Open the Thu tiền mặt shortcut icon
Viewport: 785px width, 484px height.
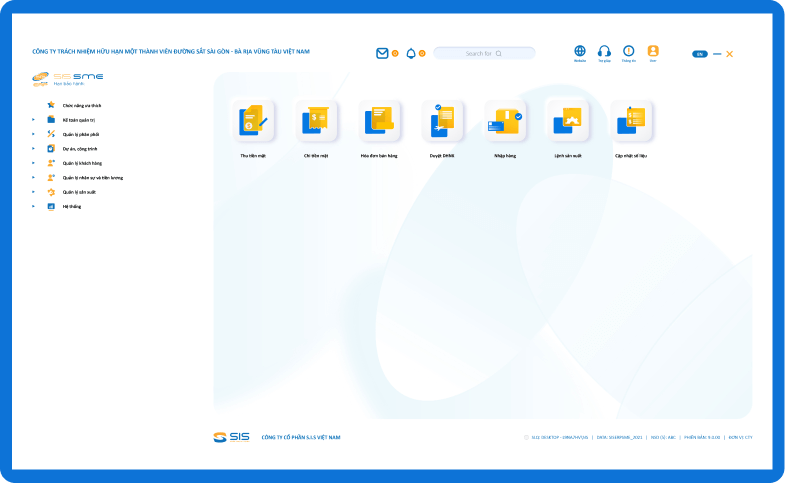[x=251, y=120]
